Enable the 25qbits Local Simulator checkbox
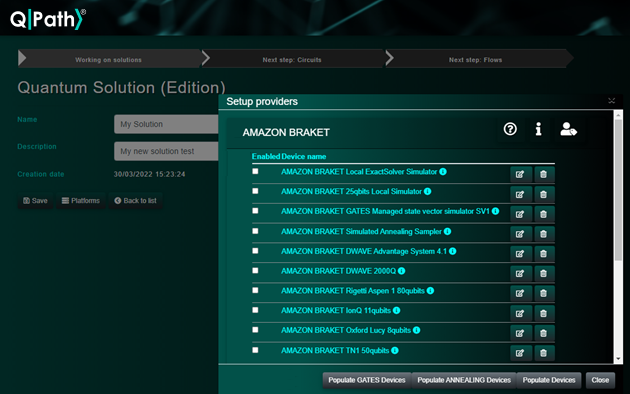The width and height of the screenshot is (630, 394). (x=255, y=191)
